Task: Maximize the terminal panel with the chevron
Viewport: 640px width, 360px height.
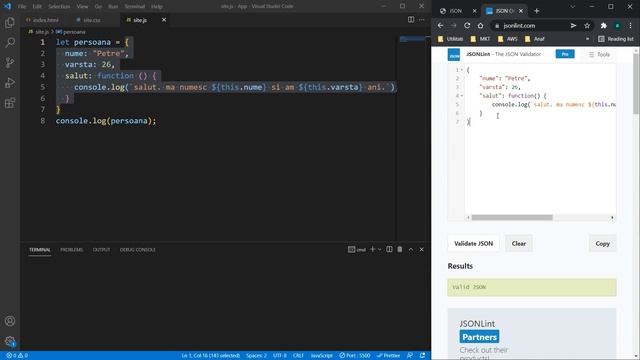Action: 411,249
